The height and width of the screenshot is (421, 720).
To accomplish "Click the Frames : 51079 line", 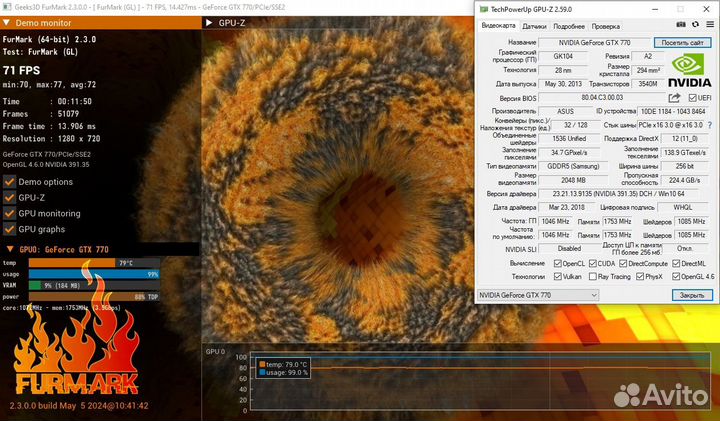I will tap(41, 114).
